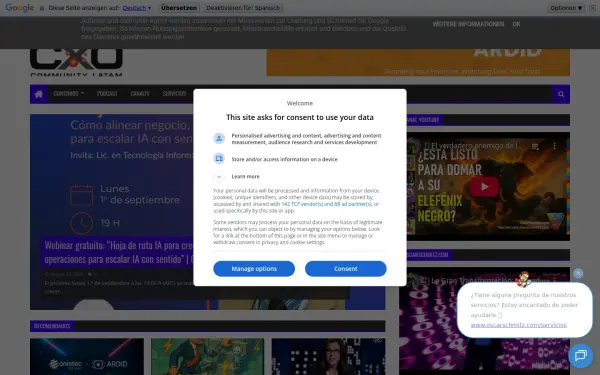Accept cookie notice with OK
600x375 pixels.
click(x=516, y=24)
